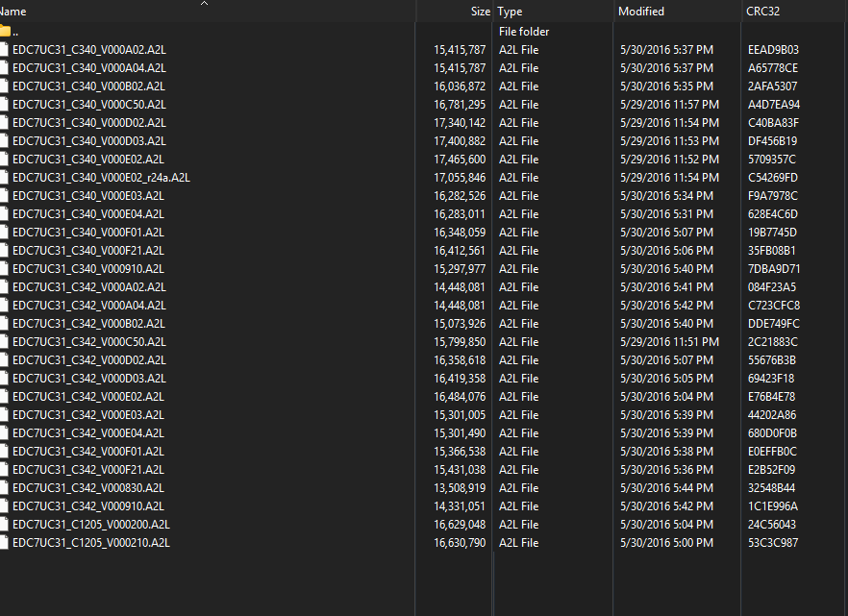The height and width of the screenshot is (616, 848).
Task: Click the sort direction arrow above Name
Action: [x=204, y=4]
